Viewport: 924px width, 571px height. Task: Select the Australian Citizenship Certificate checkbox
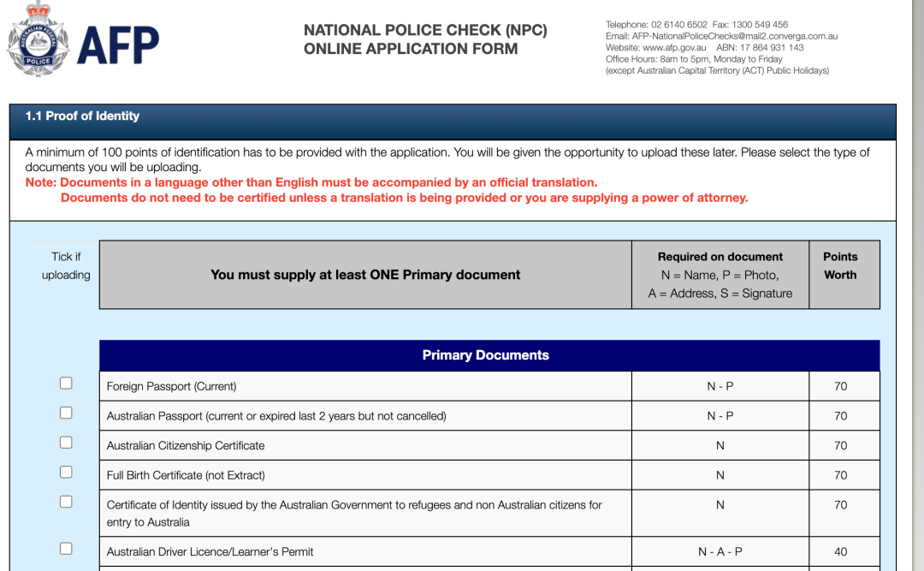click(66, 443)
